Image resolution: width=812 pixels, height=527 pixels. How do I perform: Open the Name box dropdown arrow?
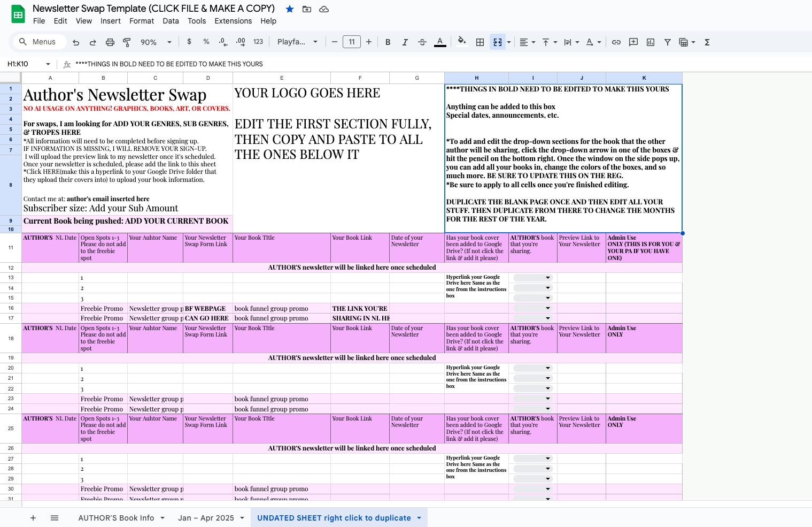48,64
